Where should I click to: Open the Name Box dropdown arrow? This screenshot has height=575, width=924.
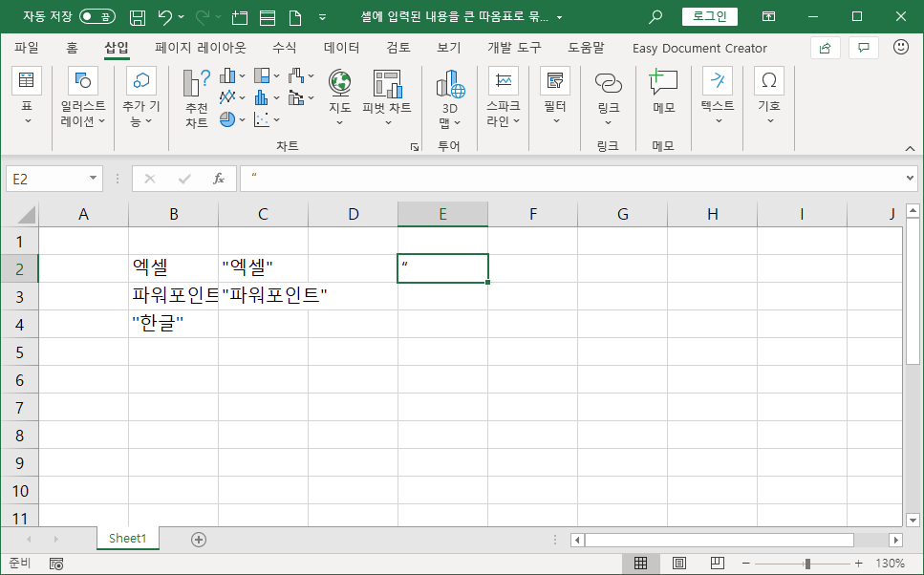(x=93, y=178)
